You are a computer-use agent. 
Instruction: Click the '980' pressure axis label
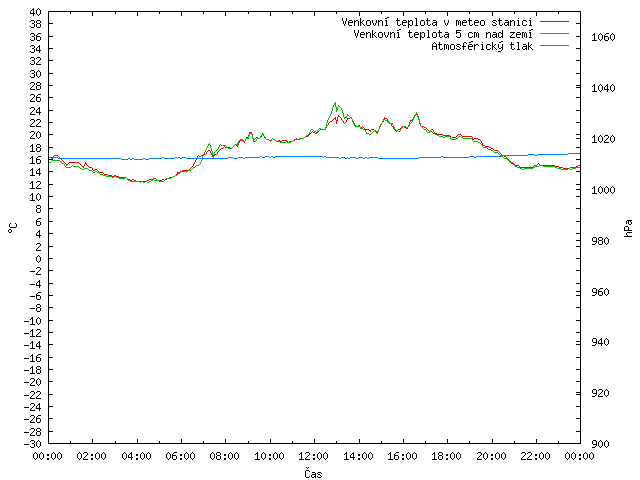[600, 241]
